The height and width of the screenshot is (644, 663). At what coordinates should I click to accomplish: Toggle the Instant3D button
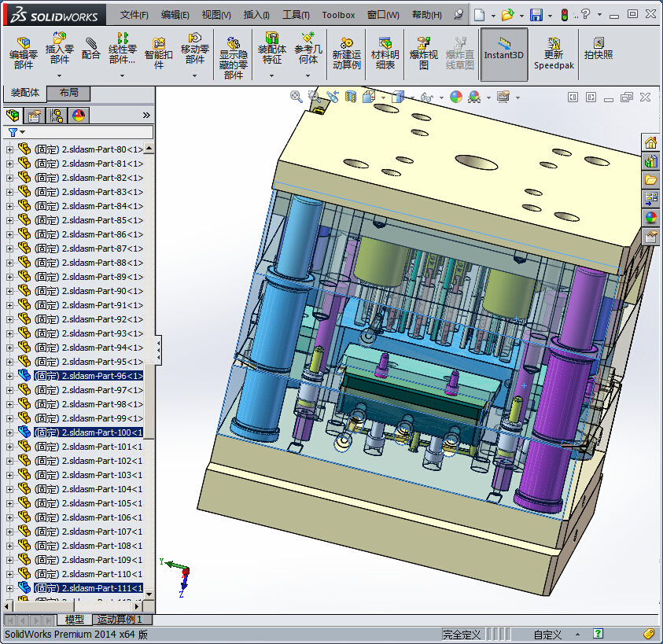(x=503, y=53)
